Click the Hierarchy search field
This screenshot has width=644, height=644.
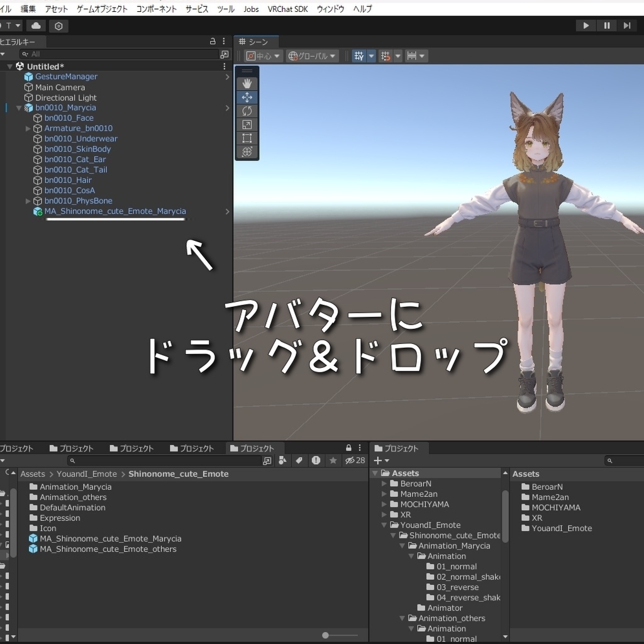click(x=120, y=54)
